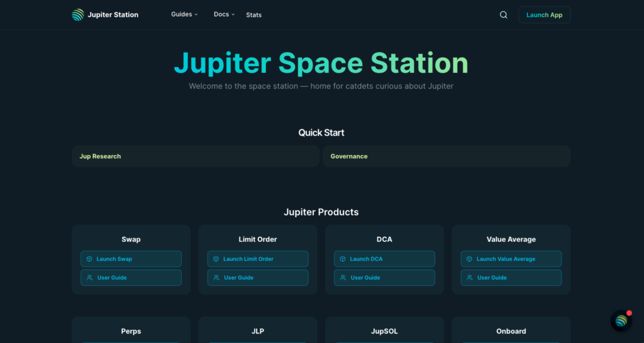Viewport: 644px width, 343px height.
Task: Click the Value Average card heading
Action: (511, 239)
